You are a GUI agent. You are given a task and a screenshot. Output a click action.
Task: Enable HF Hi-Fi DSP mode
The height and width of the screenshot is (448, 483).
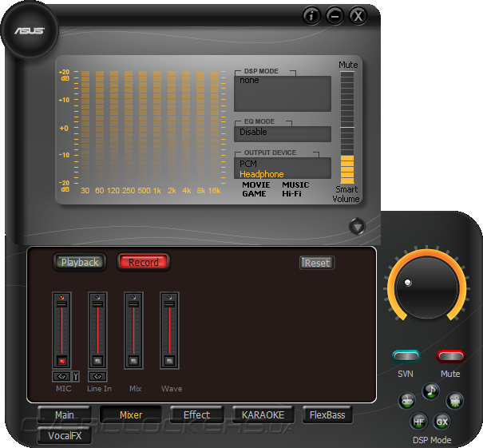418,422
